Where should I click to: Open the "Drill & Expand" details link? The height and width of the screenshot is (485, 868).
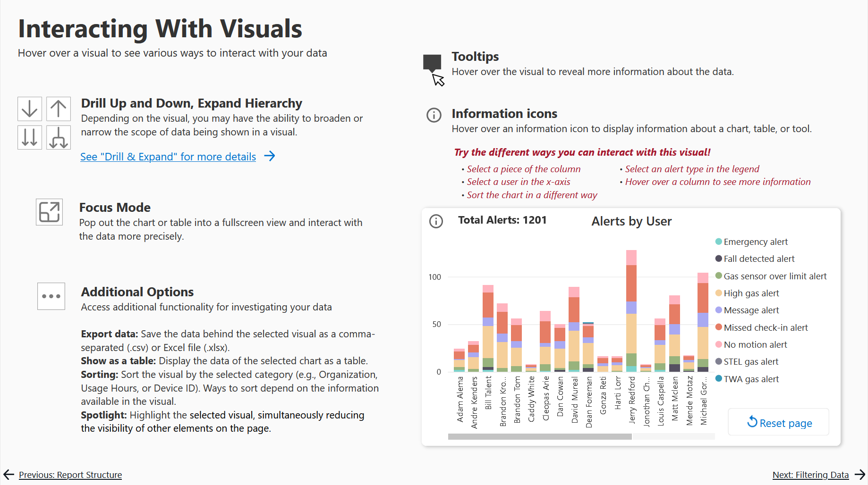click(x=168, y=157)
